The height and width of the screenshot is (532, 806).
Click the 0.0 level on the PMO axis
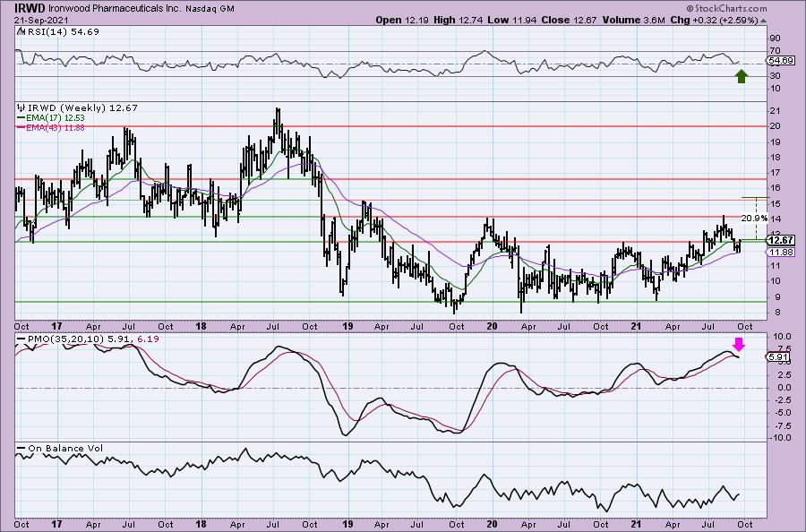tap(784, 388)
